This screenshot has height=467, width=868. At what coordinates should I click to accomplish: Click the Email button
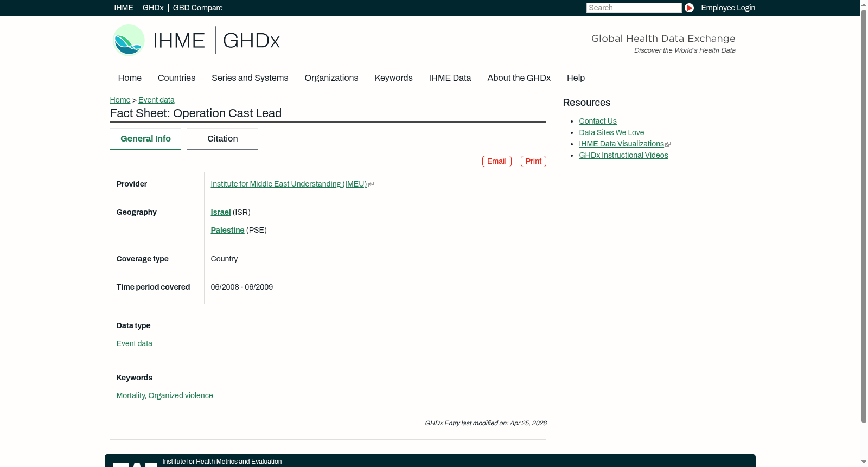click(497, 161)
